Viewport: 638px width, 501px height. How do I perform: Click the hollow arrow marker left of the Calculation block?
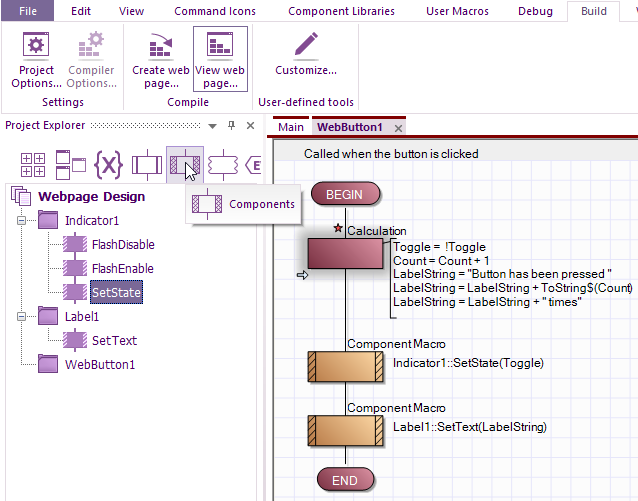(x=302, y=275)
